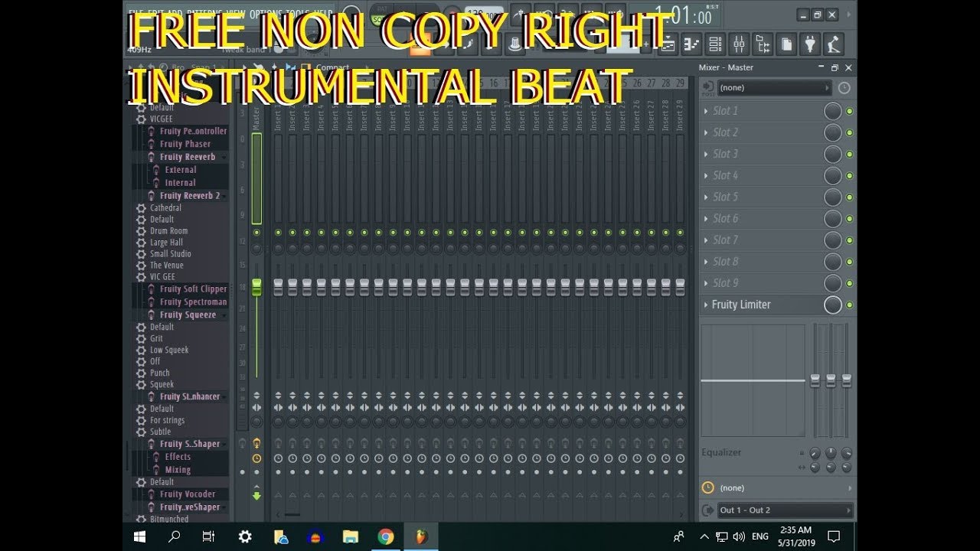Pick the Cathedral preset
Image resolution: width=980 pixels, height=551 pixels.
165,208
